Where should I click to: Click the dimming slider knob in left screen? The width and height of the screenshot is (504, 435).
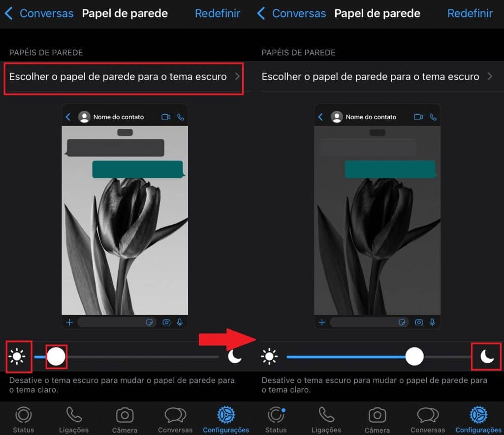pos(56,356)
